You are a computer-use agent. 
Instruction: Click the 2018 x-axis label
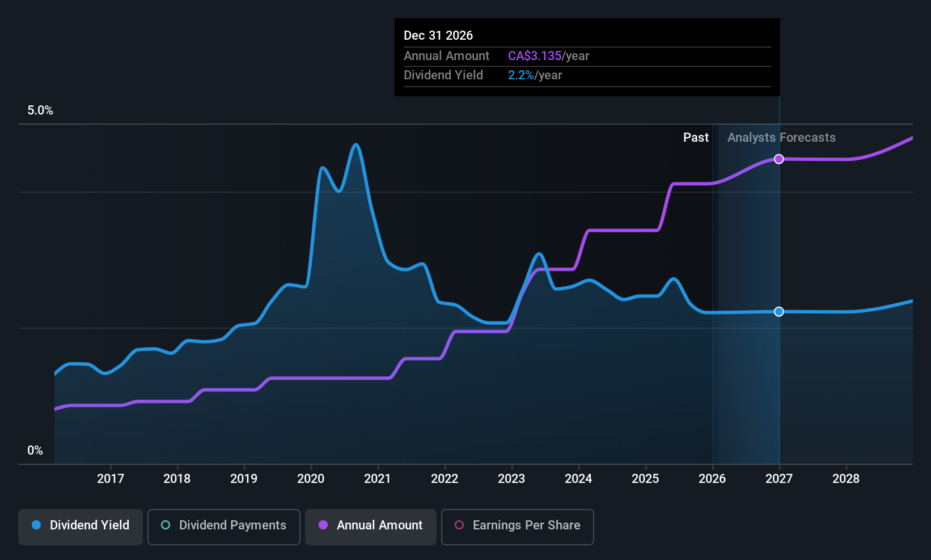(x=177, y=478)
